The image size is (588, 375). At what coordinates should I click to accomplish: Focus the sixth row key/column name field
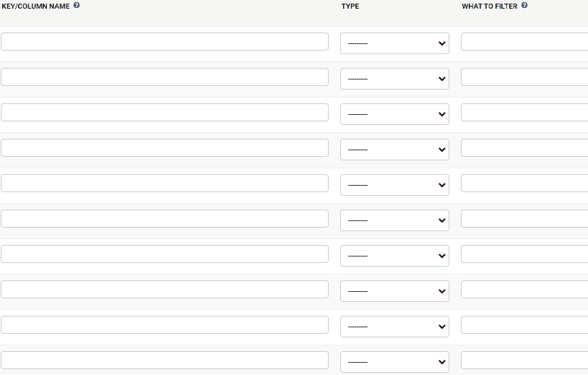[165, 219]
